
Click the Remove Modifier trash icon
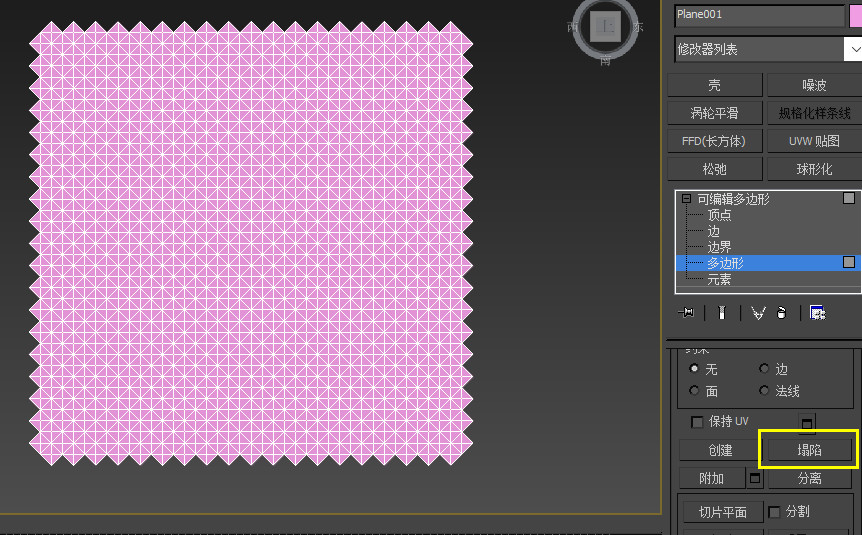click(781, 313)
